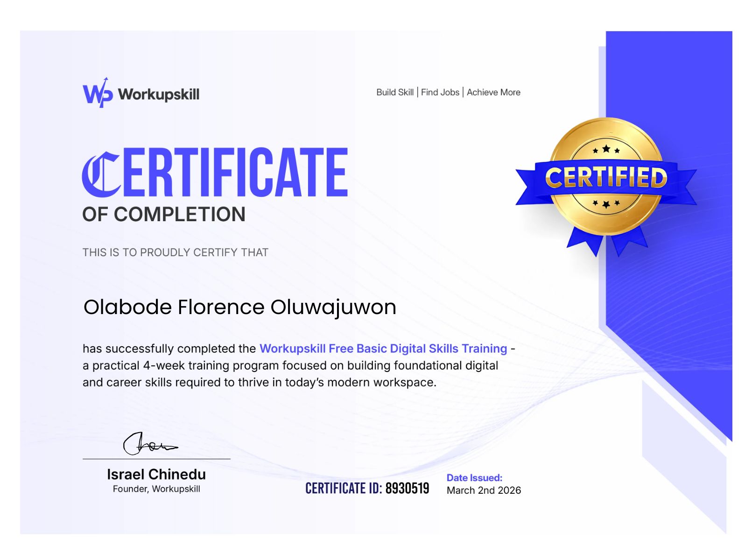Select the 'Build Skill' tagline text
745x560 pixels.
pyautogui.click(x=395, y=92)
